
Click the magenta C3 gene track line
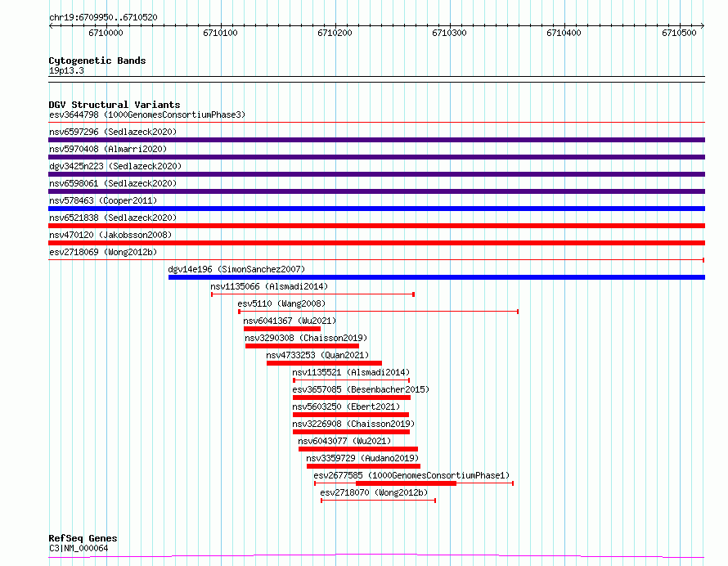point(376,555)
